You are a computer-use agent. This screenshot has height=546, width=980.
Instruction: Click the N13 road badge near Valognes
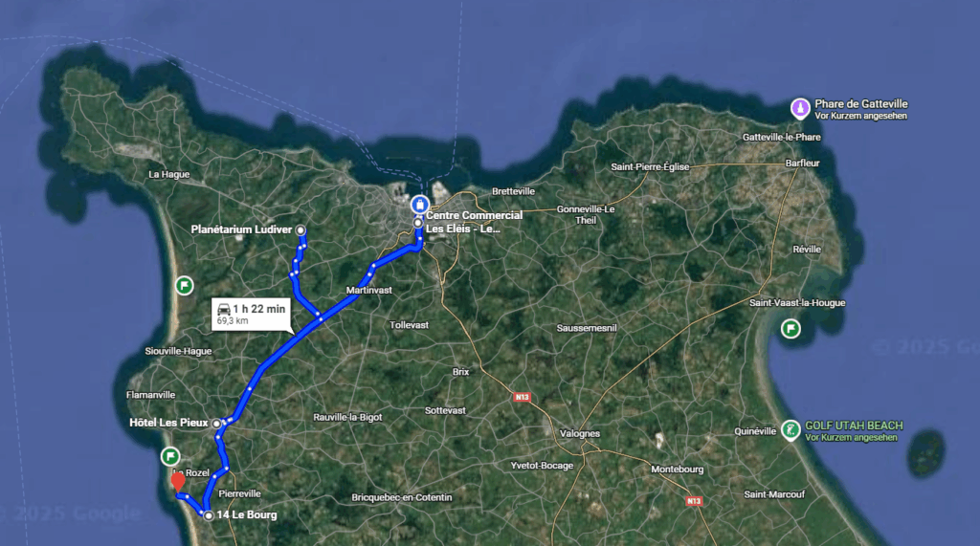coord(522,397)
